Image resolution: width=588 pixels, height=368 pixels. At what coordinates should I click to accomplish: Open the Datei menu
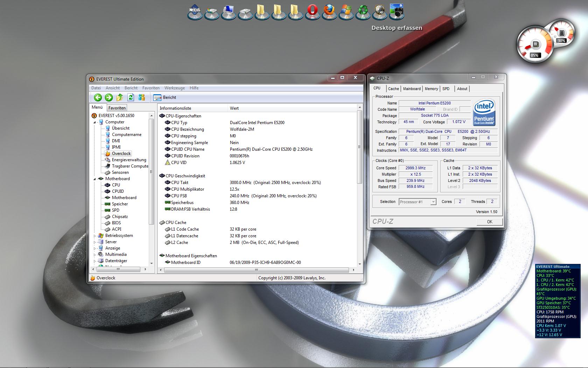point(96,88)
